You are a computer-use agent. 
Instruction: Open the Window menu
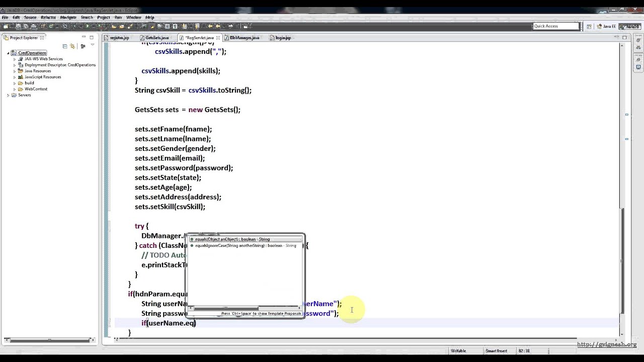click(x=133, y=17)
